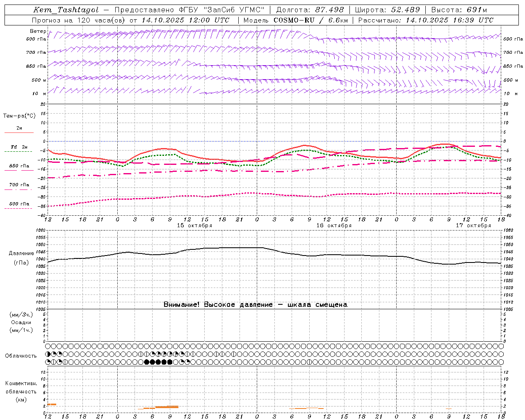Select the '15 октября' date label
The width and height of the screenshot is (525, 420).
pos(194,226)
